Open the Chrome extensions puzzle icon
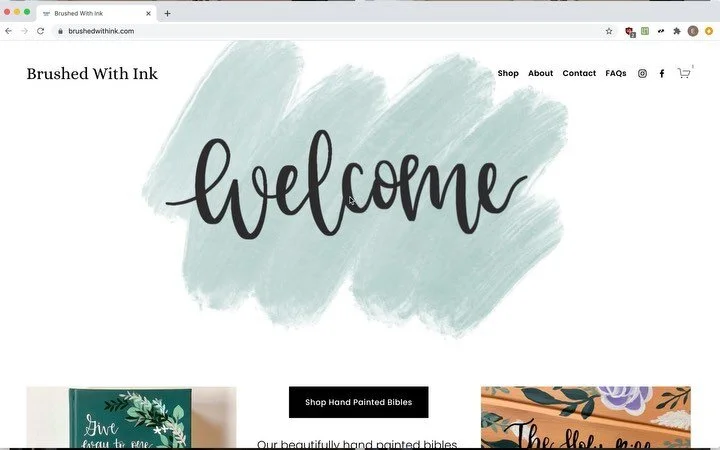Screen dimensions: 720x450 (677, 31)
